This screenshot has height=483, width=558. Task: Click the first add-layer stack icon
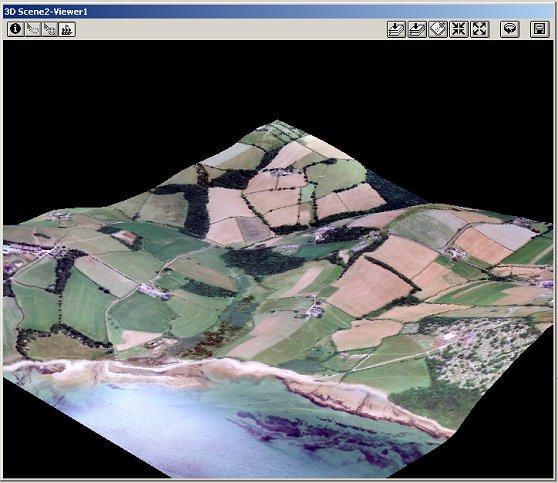[396, 29]
